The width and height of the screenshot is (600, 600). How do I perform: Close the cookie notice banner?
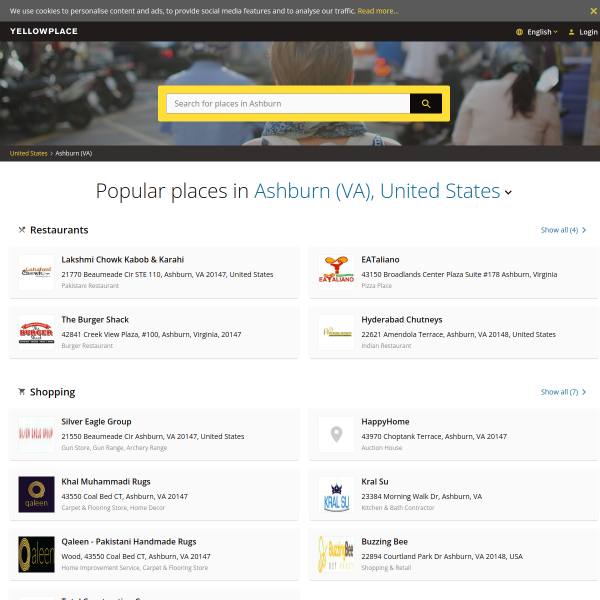pos(593,11)
